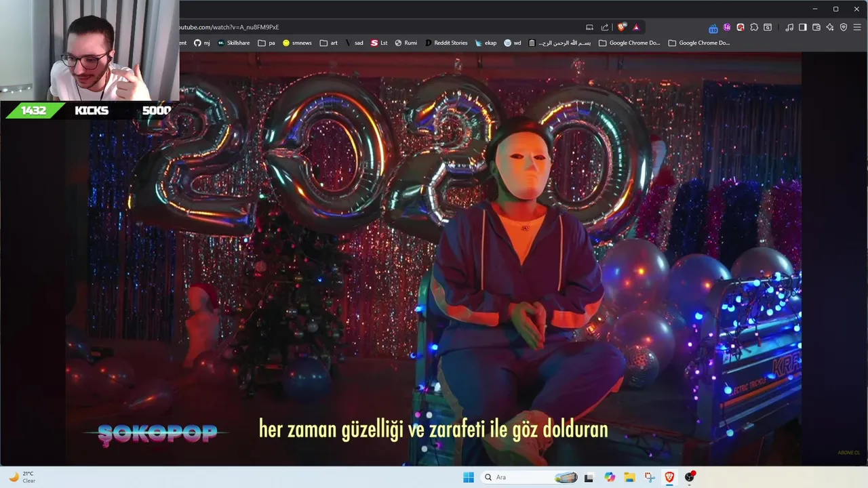The height and width of the screenshot is (488, 868).
Task: Click the ABONE OL subscribe watermark
Action: (848, 452)
